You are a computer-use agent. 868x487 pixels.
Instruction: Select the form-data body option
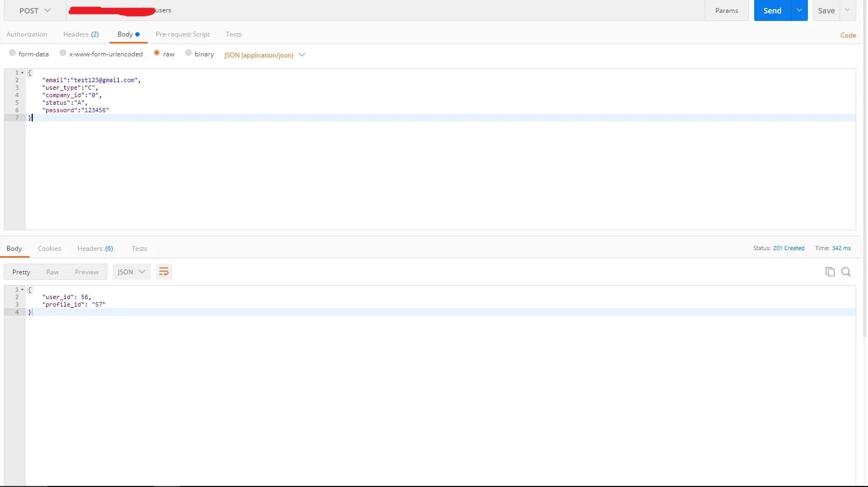pos(29,54)
